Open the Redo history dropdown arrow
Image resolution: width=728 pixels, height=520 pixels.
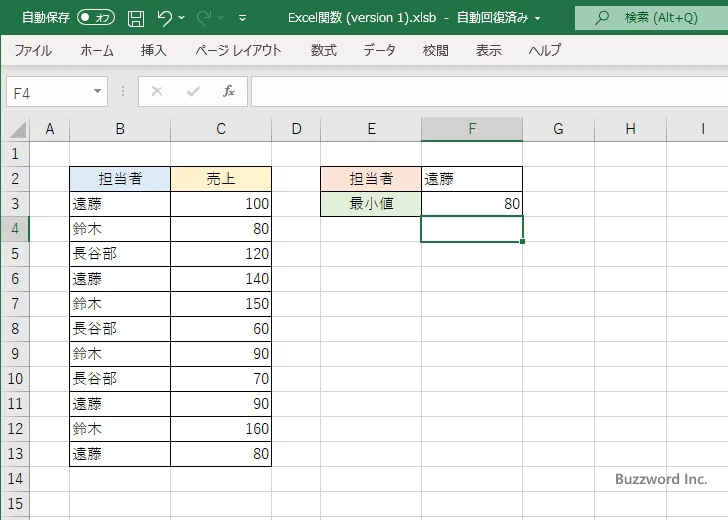coord(221,18)
